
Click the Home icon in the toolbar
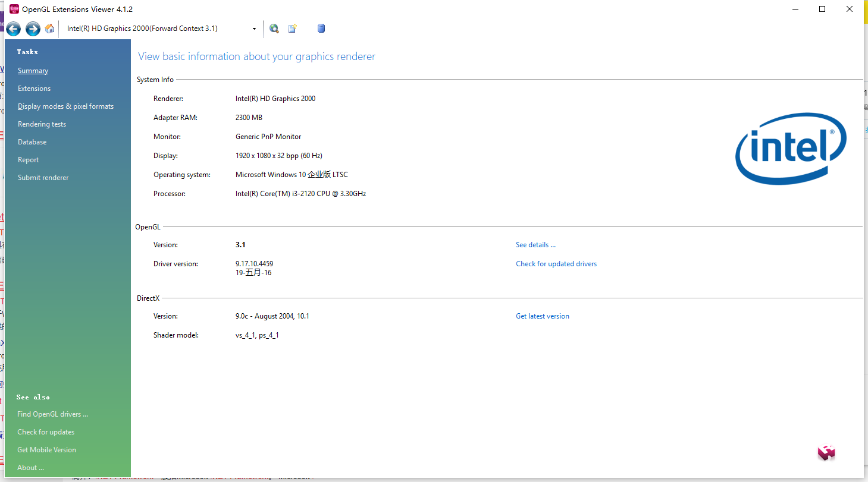(50, 28)
